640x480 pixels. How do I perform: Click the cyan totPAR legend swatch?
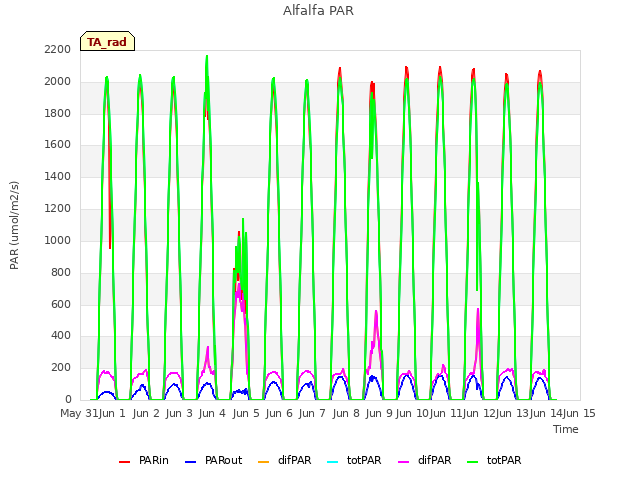pos(333,462)
